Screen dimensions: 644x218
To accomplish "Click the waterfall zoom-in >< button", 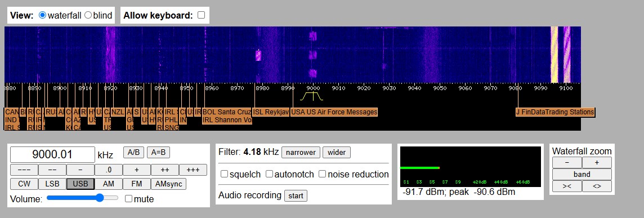I will [x=567, y=186].
